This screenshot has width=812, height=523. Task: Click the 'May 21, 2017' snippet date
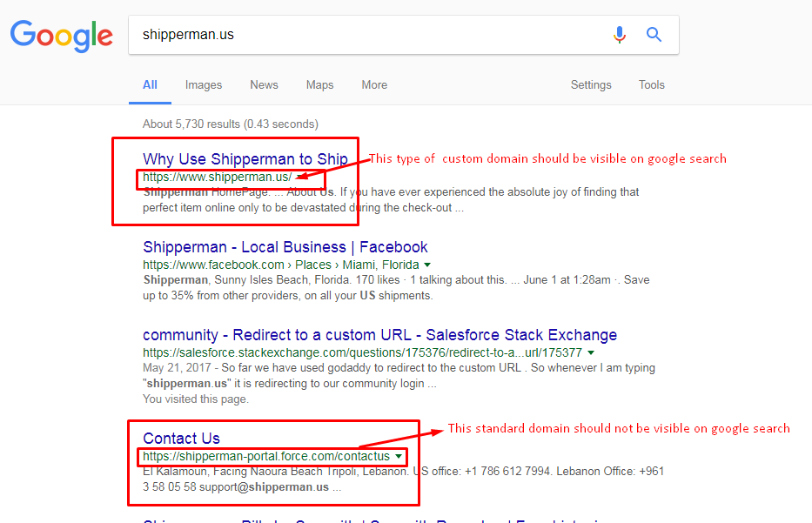177,368
